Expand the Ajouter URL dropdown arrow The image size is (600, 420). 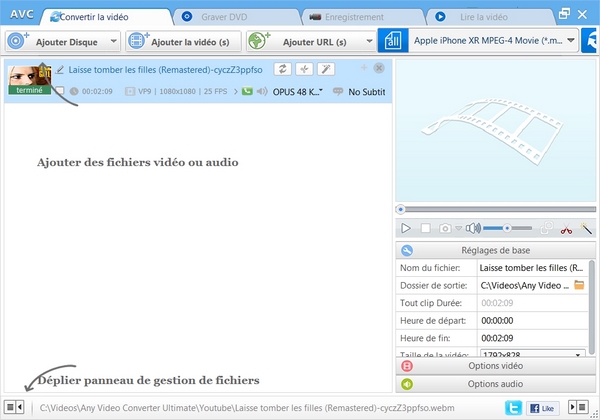pos(369,41)
